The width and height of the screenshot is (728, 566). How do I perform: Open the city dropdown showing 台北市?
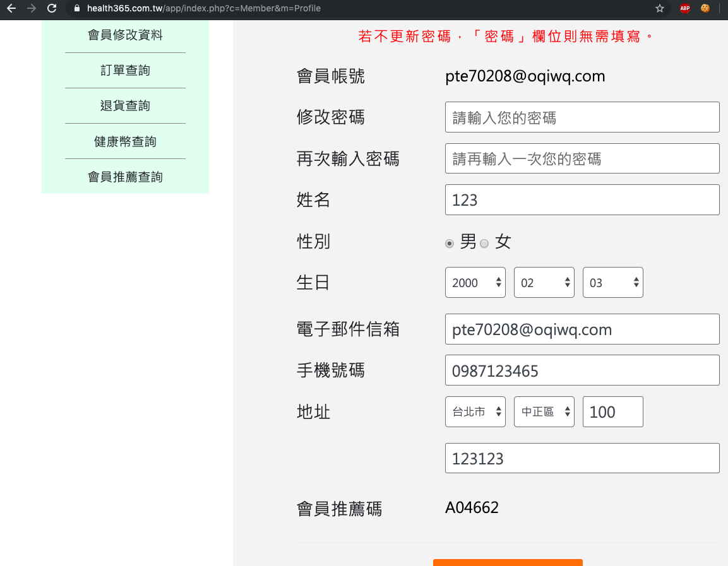(x=475, y=411)
